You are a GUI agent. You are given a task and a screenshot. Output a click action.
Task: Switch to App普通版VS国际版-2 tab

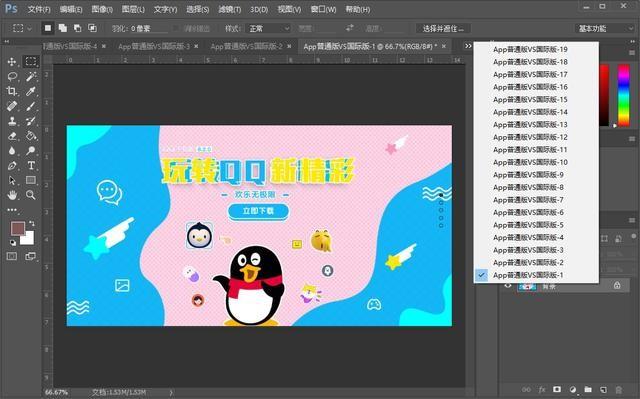point(247,47)
